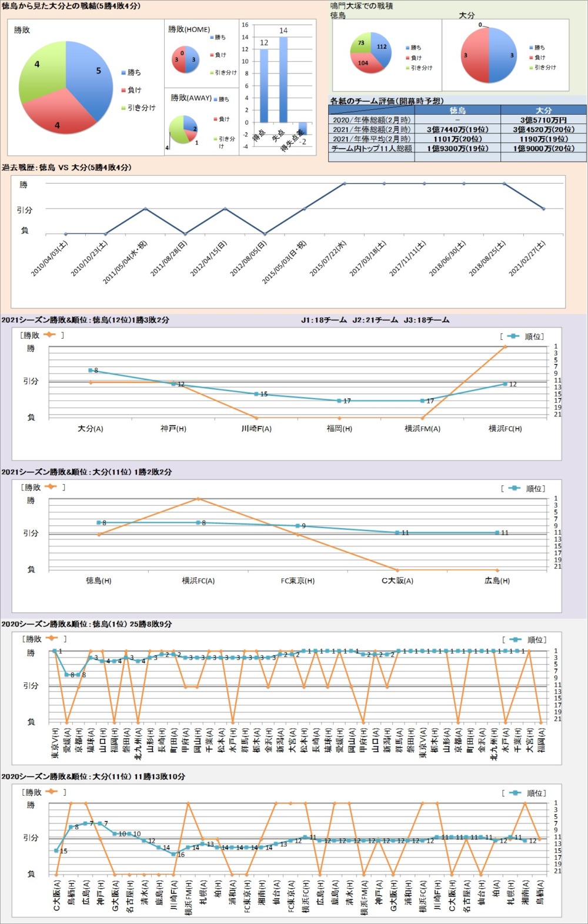
Task: Click the 横浜FC(H) win point in 徳島's 2021 chart
Action: pyautogui.click(x=505, y=347)
